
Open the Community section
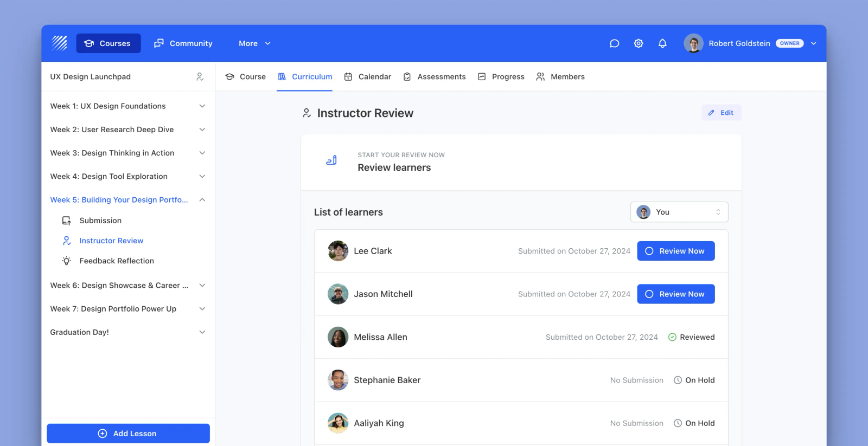pos(183,43)
